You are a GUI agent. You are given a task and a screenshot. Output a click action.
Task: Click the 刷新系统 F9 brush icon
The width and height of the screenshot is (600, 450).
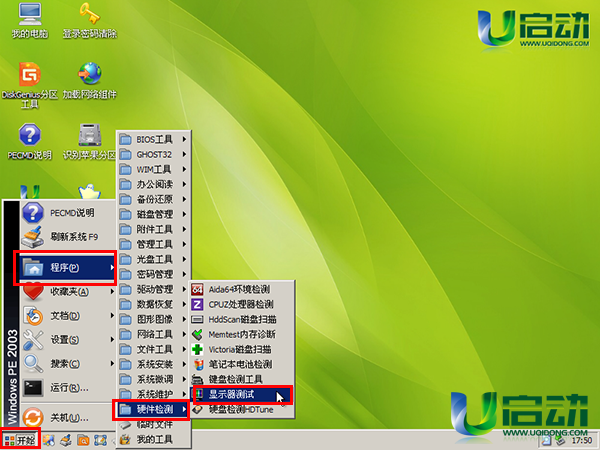[x=33, y=237]
